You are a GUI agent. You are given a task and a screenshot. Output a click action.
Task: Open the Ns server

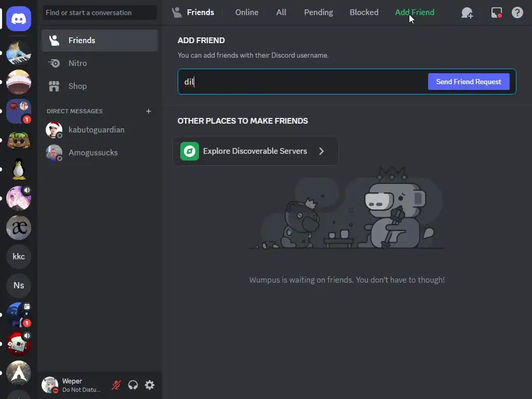coord(19,286)
